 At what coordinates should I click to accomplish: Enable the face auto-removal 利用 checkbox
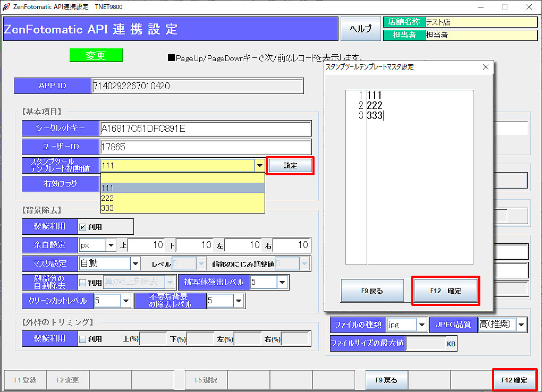(82, 282)
